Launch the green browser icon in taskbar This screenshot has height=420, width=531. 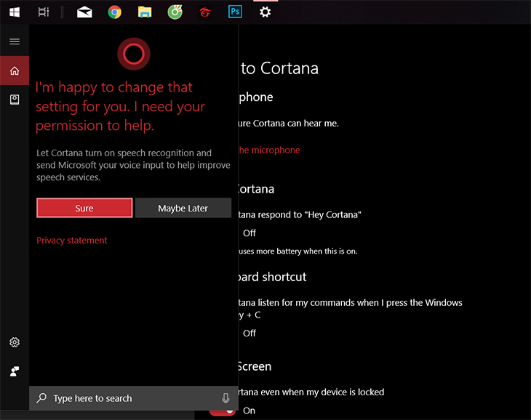[175, 12]
